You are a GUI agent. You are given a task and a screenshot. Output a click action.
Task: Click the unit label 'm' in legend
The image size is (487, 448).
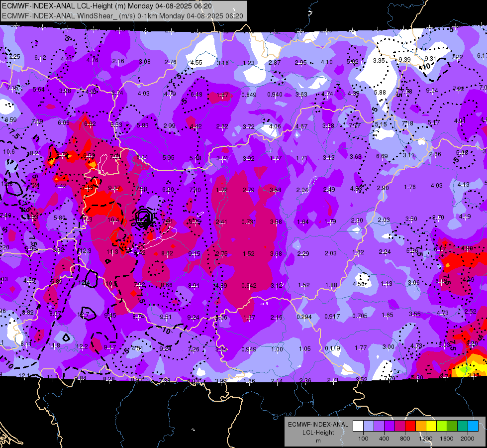[x=318, y=441]
